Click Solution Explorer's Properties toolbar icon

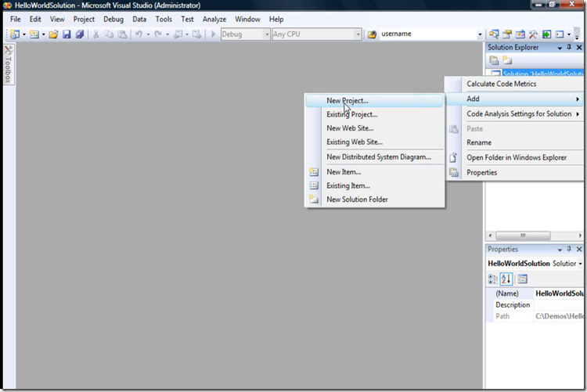coord(494,60)
